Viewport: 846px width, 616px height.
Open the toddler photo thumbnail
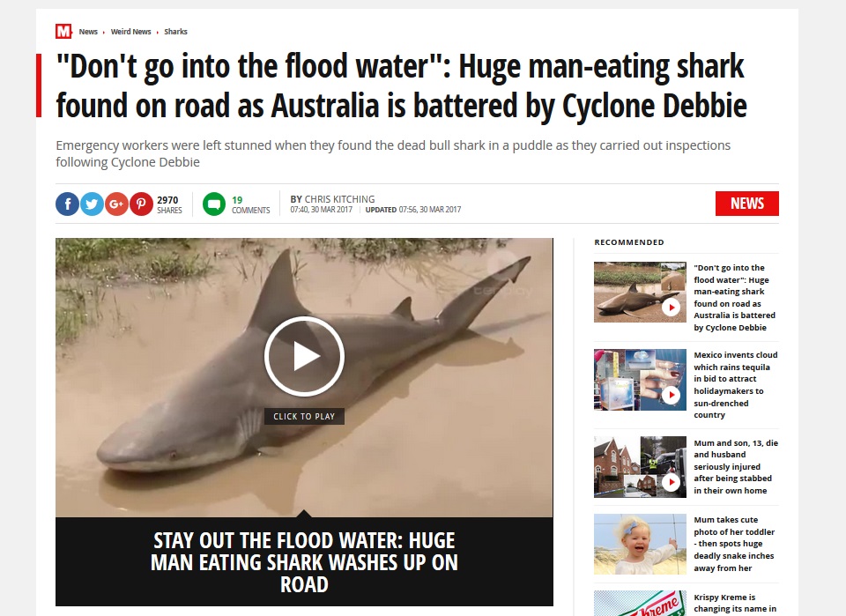(x=640, y=544)
